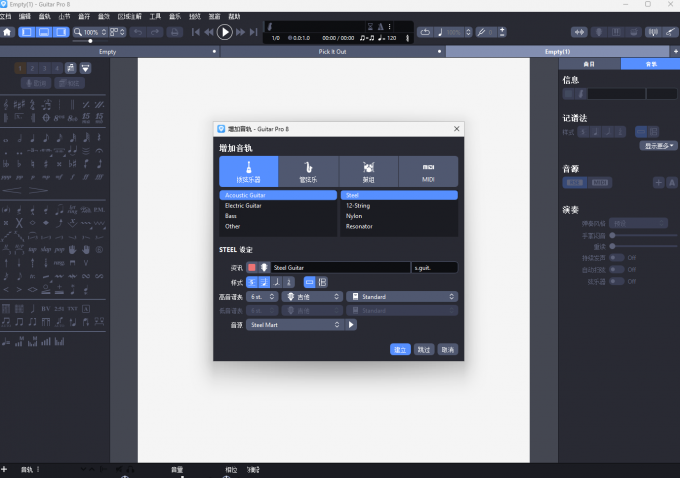Screen dimensions: 680x478
Task: Click the track icon next to Steel Guitar
Action: click(265, 268)
